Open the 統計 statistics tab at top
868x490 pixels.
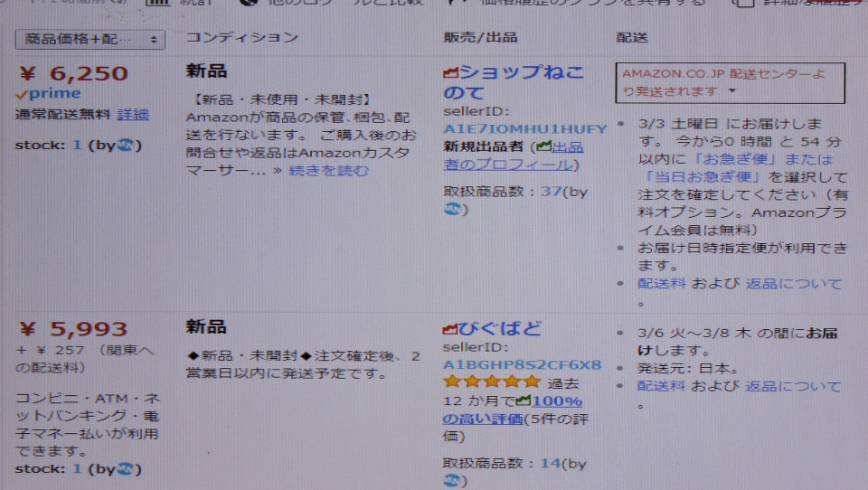(180, 2)
